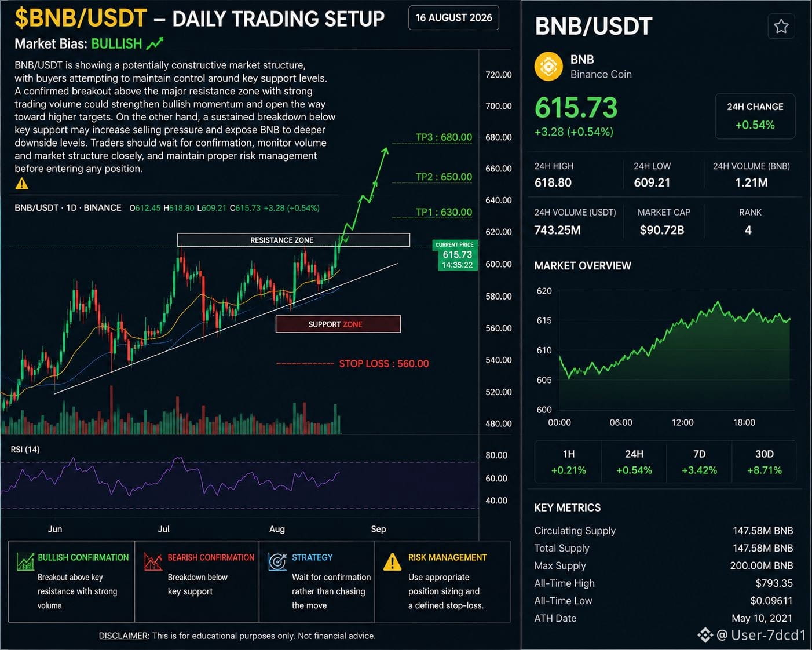812x650 pixels.
Task: Click TP1 : 630.00 target label
Action: tap(444, 212)
